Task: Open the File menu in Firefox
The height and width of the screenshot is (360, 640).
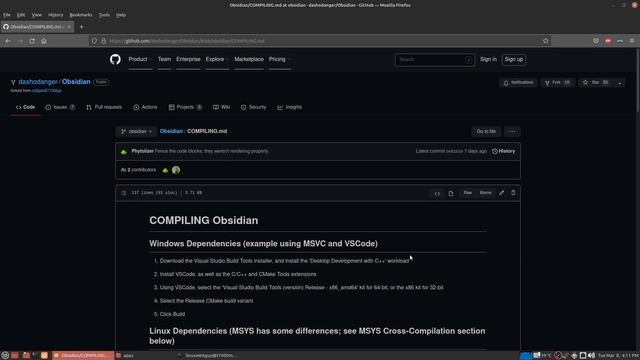Action: (x=7, y=15)
